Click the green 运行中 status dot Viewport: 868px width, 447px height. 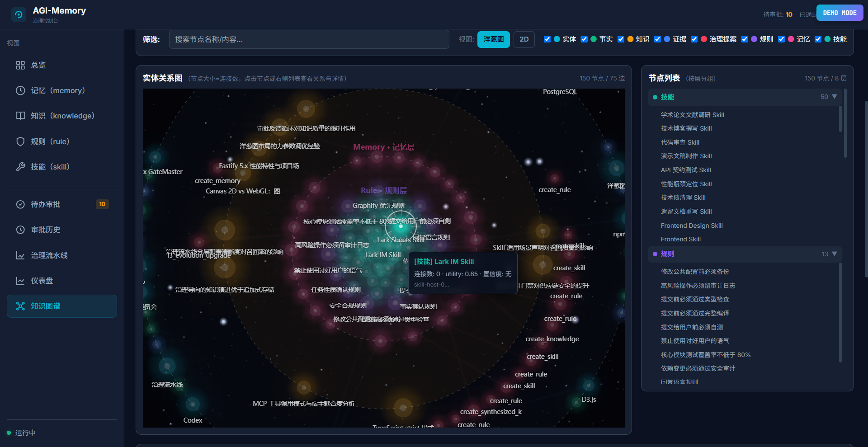pos(9,433)
